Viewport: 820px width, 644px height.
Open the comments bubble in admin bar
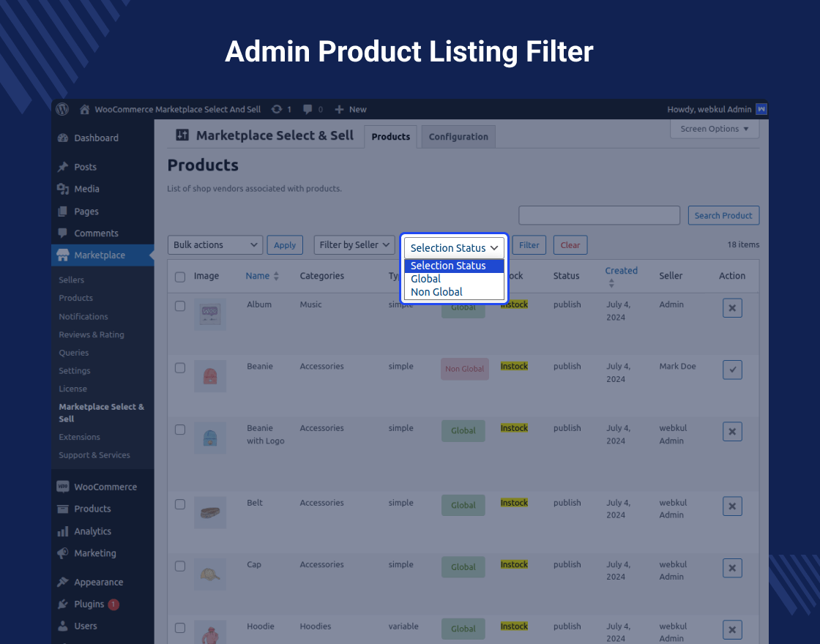pyautogui.click(x=307, y=109)
